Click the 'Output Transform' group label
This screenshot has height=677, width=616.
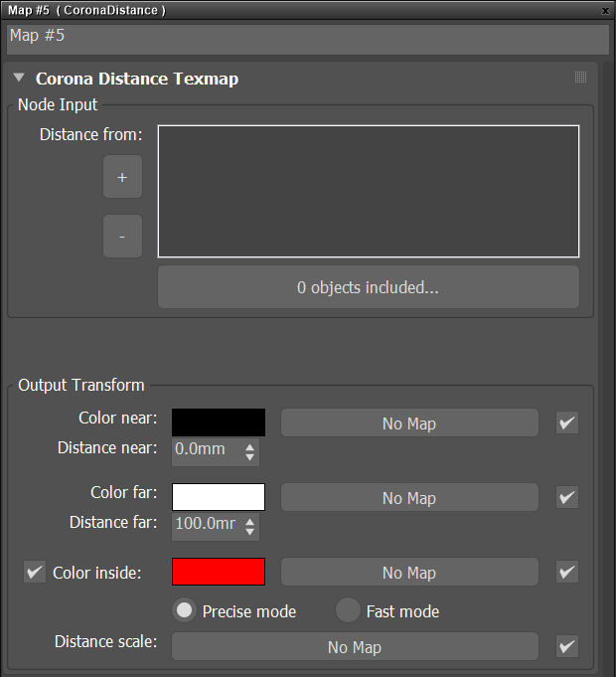tap(81, 385)
